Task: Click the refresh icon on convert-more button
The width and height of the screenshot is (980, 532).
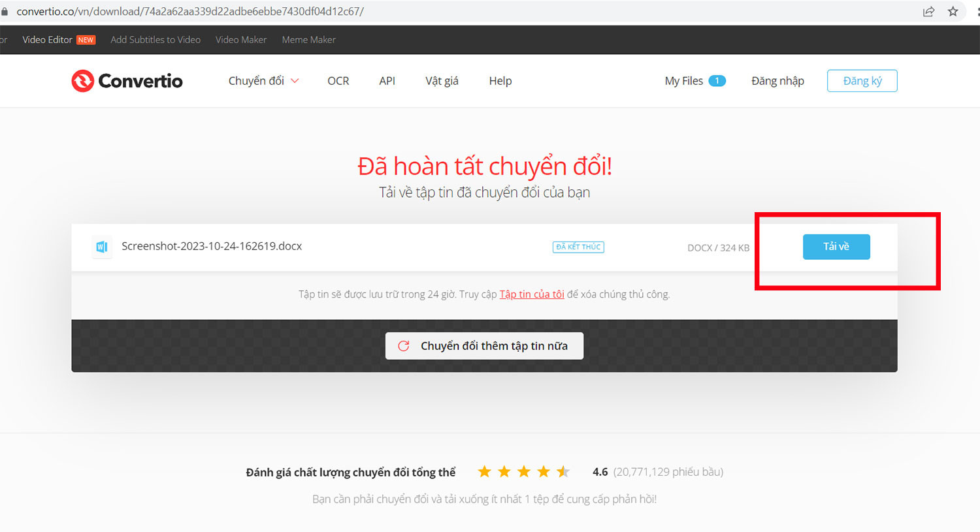Action: [x=404, y=346]
